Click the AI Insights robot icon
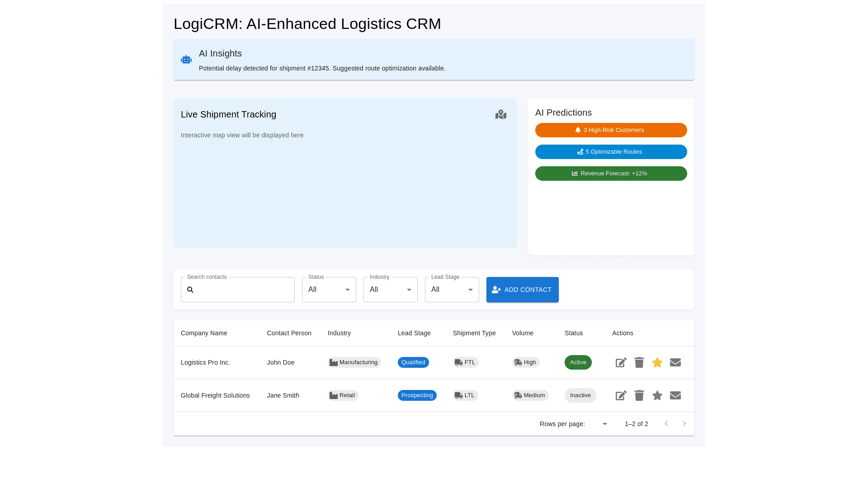The width and height of the screenshot is (868, 488). coord(186,60)
